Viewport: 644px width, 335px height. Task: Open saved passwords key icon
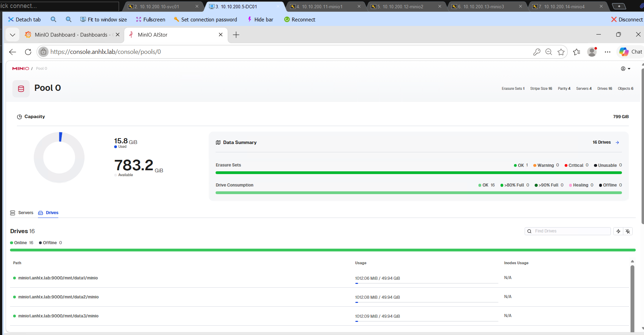tap(537, 52)
